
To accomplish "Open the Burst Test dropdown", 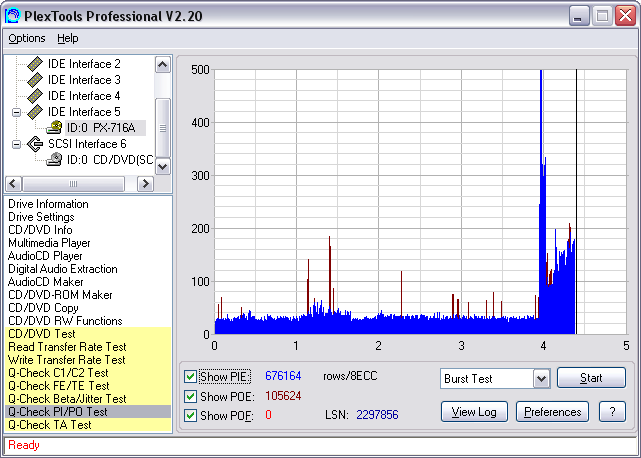I will click(x=541, y=379).
